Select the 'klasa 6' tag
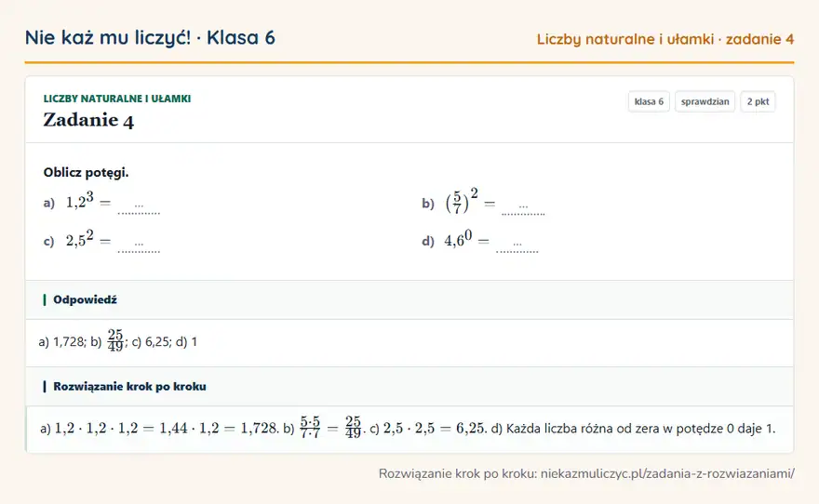 (649, 101)
